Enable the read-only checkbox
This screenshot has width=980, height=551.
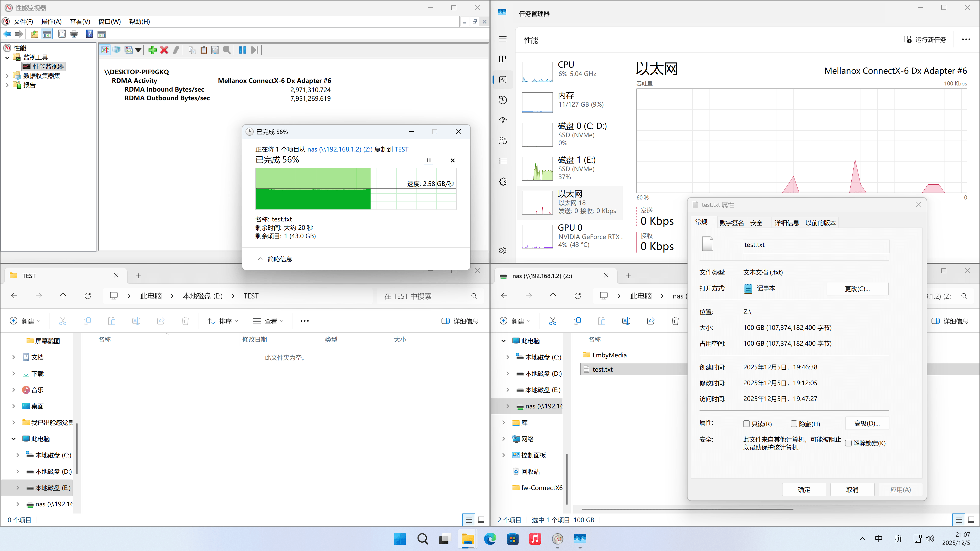(746, 424)
